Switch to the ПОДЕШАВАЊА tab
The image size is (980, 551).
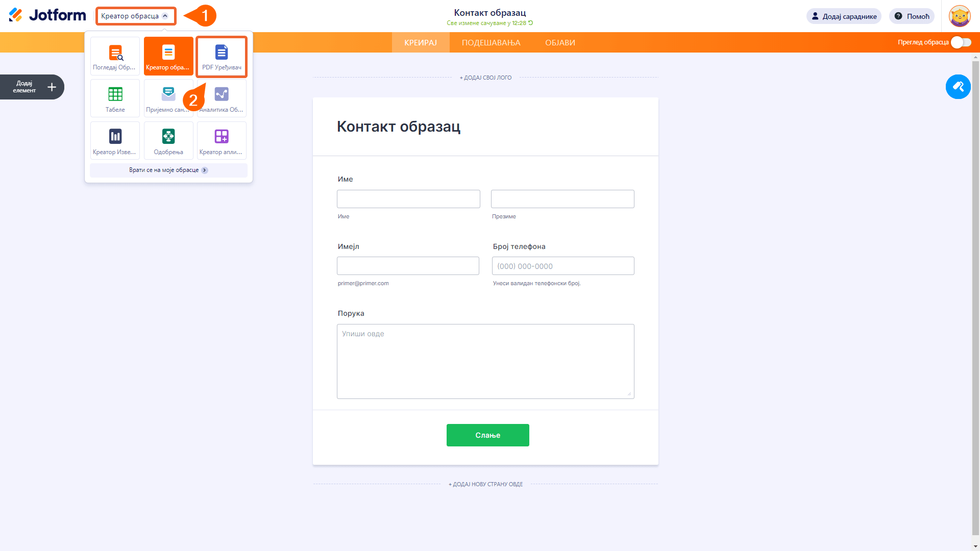491,43
